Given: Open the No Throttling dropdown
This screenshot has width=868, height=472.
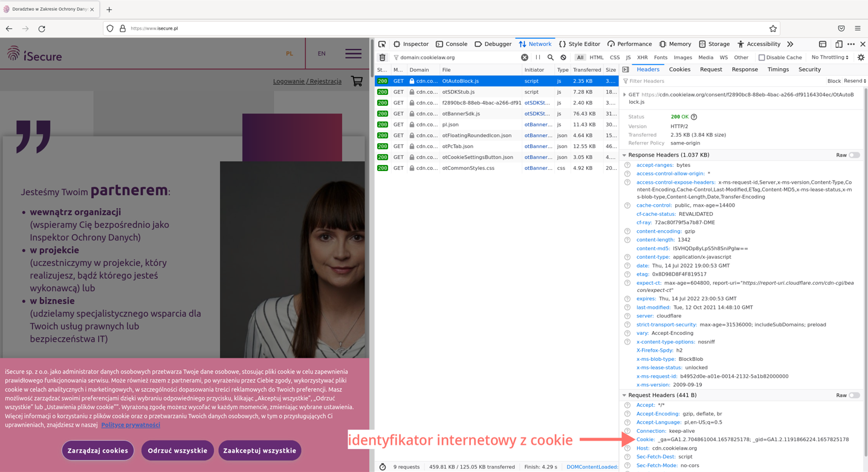Looking at the screenshot, I should [830, 57].
